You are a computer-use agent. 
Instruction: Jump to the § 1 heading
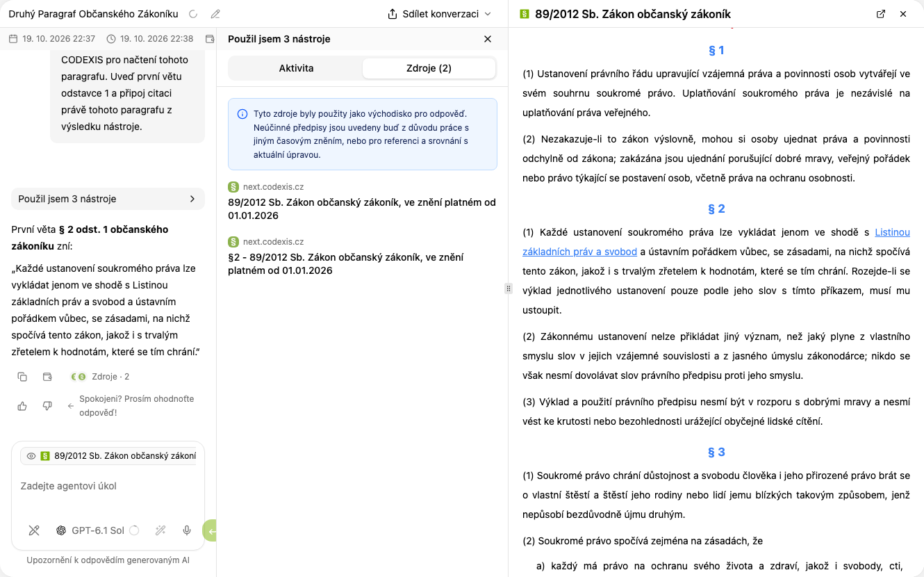click(x=716, y=50)
